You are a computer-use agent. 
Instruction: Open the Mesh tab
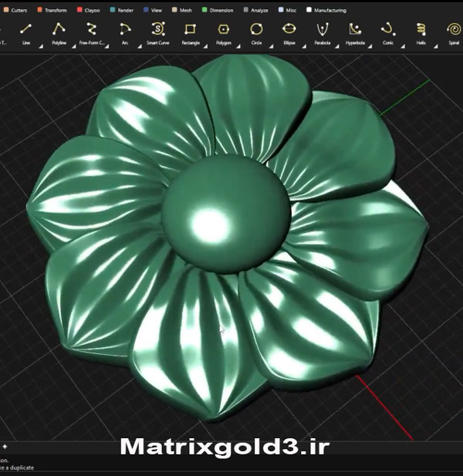[x=182, y=10]
